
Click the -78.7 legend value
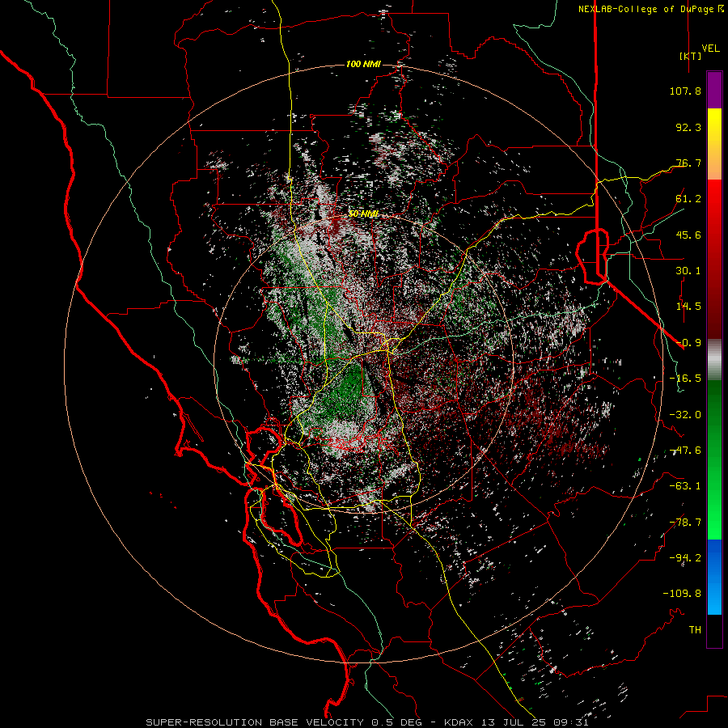click(685, 523)
